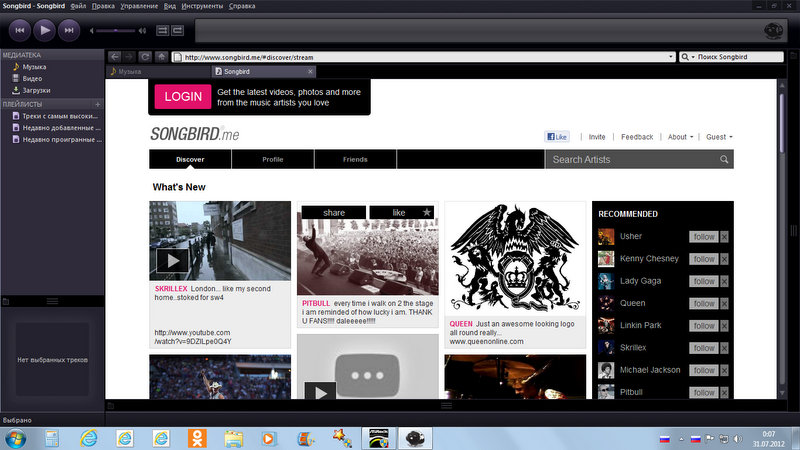Open playlist Недавно проигранные

pos(62,139)
